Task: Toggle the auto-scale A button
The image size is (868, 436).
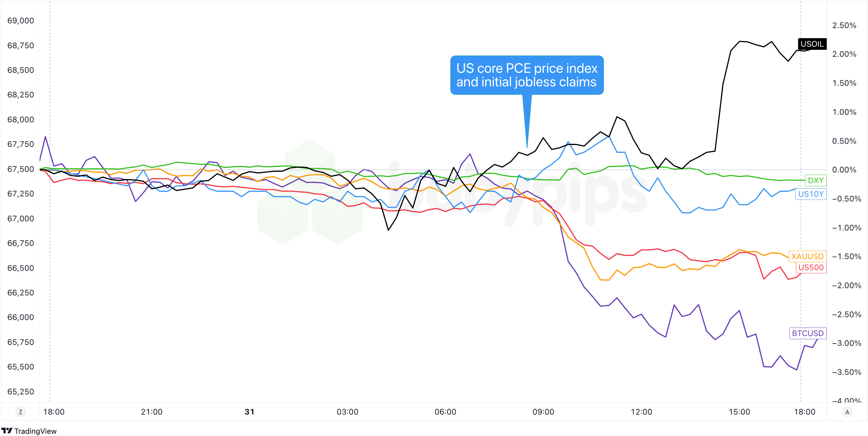Action: point(847,412)
